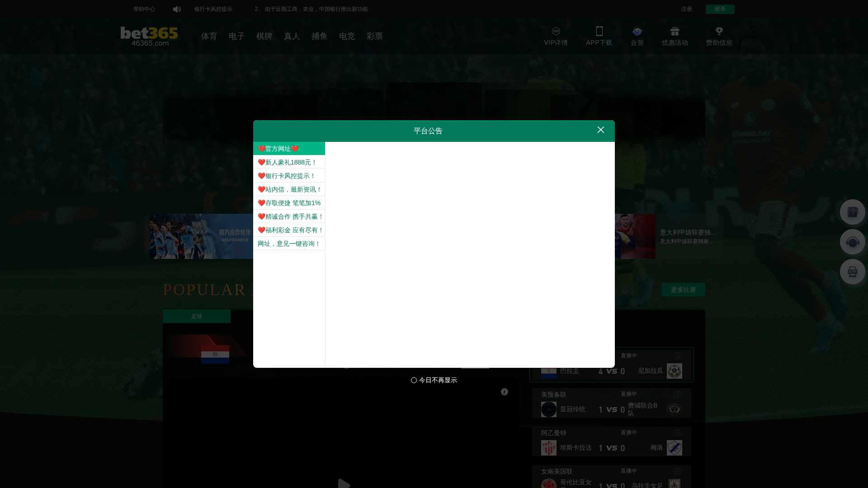Open the help question floating icon

tap(852, 212)
